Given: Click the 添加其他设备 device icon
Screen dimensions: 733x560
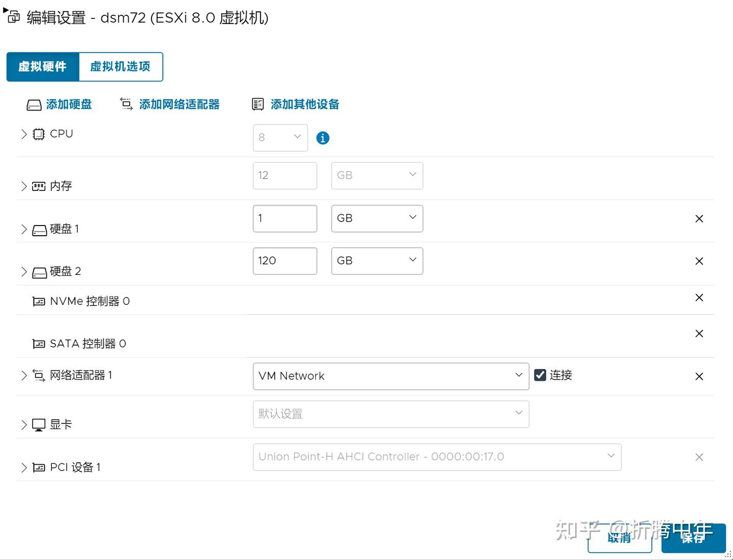Looking at the screenshot, I should [258, 104].
